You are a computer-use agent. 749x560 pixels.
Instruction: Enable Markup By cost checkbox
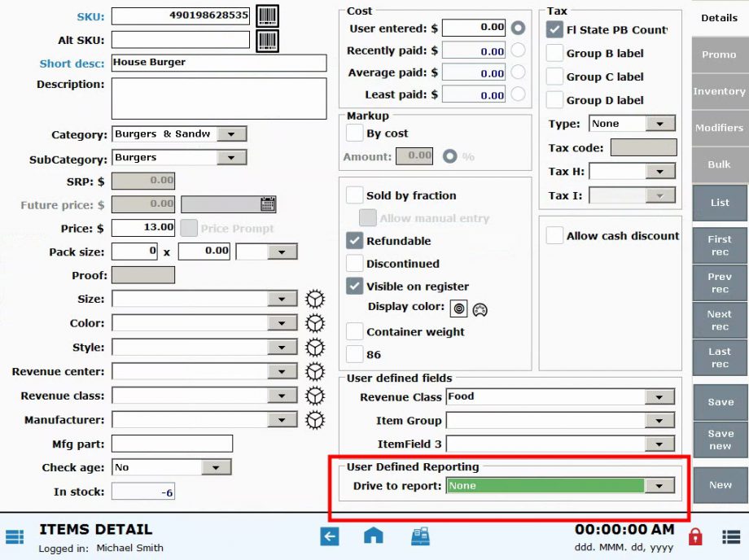pyautogui.click(x=354, y=133)
